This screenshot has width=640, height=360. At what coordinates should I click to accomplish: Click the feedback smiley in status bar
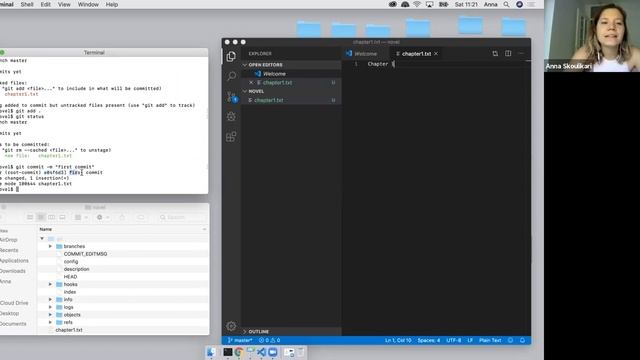coord(510,340)
